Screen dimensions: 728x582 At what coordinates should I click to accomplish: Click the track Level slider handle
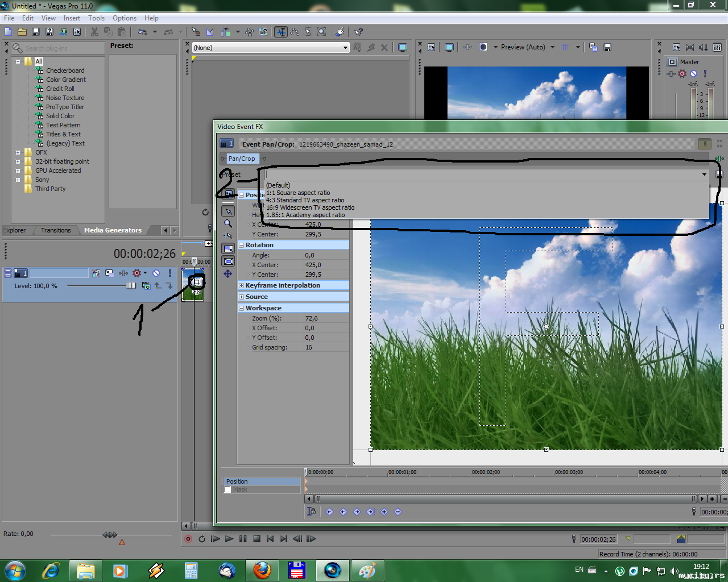(131, 285)
